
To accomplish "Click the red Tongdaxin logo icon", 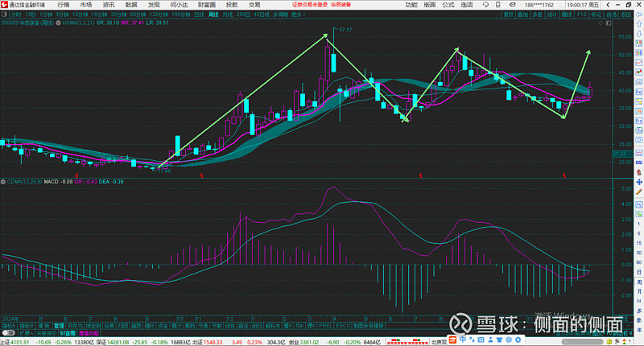I will coord(5,5).
